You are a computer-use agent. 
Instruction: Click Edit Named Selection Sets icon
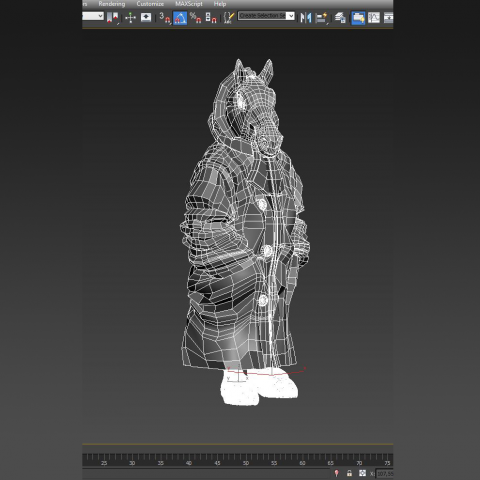coord(229,18)
